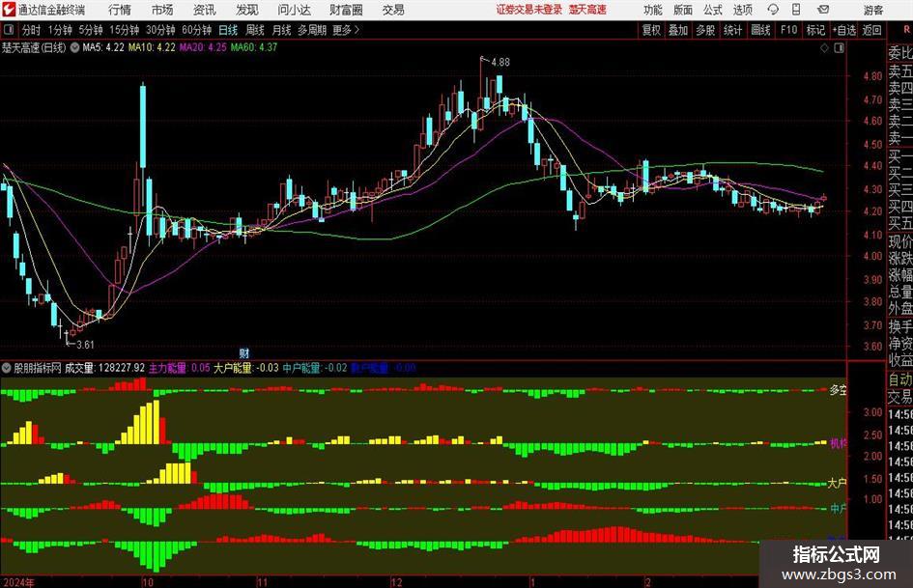The height and width of the screenshot is (588, 913).
Task: Click the month 12 marker on timeline
Action: point(396,582)
